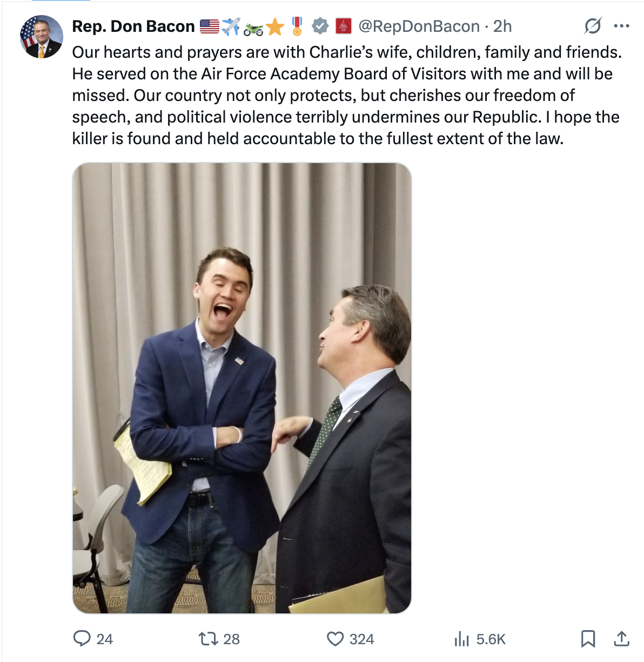Share post with the upload arrow icon

[x=622, y=639]
